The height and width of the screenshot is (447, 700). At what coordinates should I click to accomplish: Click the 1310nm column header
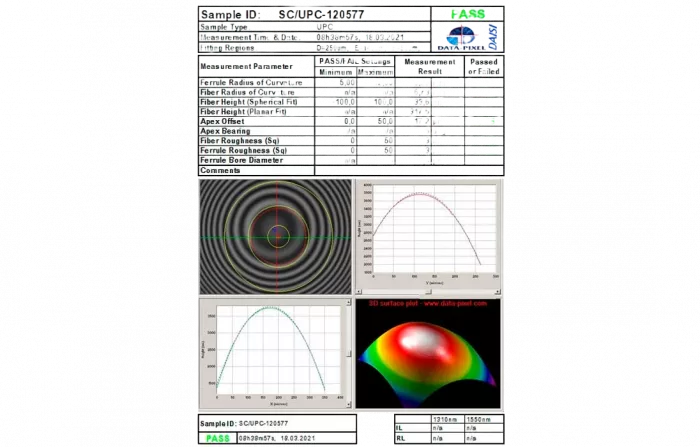pos(444,418)
